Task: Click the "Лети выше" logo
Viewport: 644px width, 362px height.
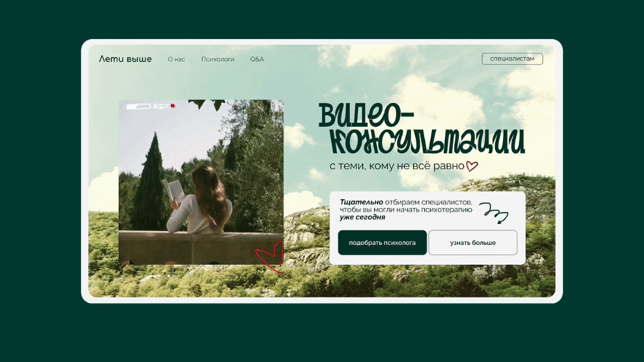Action: tap(125, 59)
